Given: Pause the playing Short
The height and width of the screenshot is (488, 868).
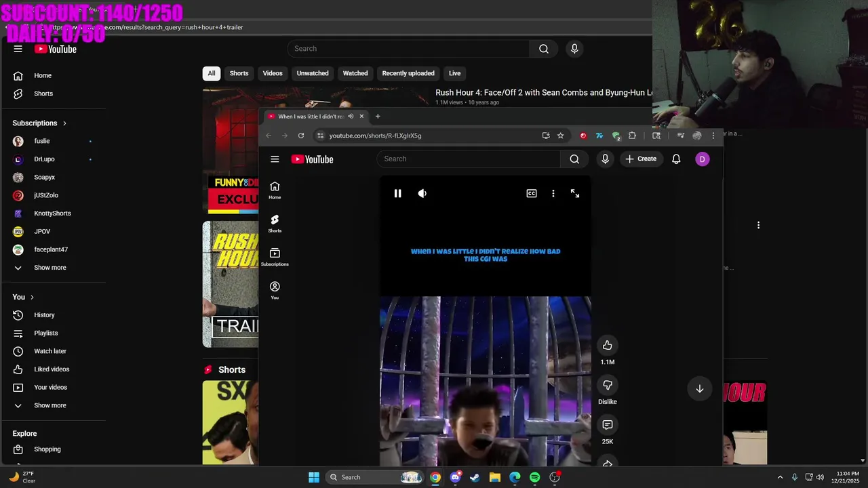Looking at the screenshot, I should pos(397,193).
